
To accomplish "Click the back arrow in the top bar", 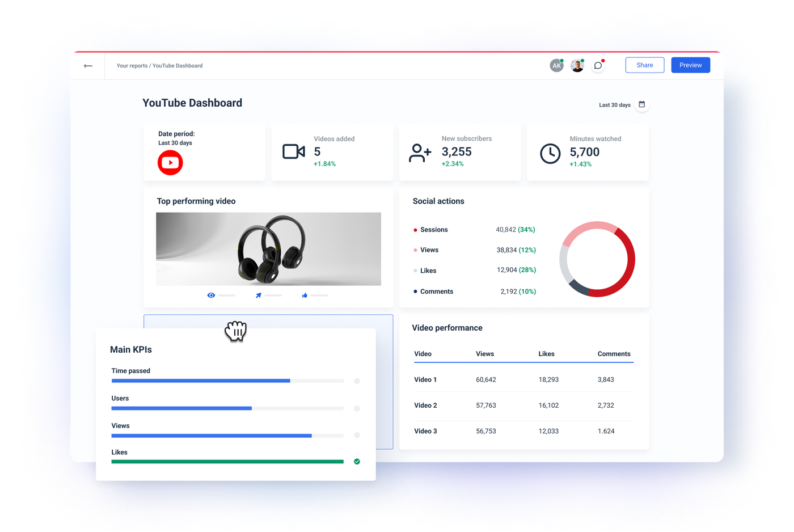I will point(88,65).
